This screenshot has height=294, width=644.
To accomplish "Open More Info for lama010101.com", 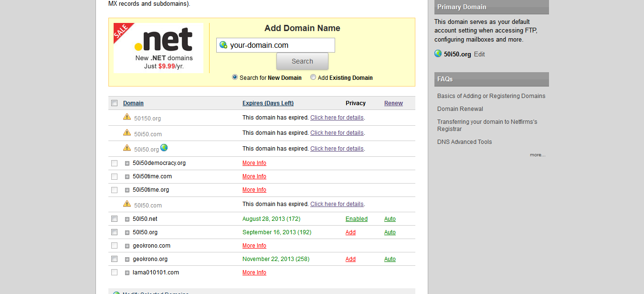I will pyautogui.click(x=254, y=272).
